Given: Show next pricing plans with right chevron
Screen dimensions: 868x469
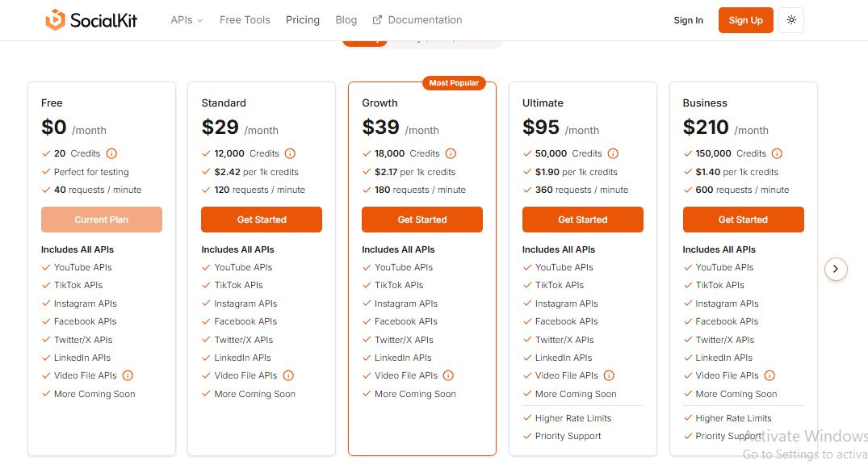Looking at the screenshot, I should pos(836,269).
